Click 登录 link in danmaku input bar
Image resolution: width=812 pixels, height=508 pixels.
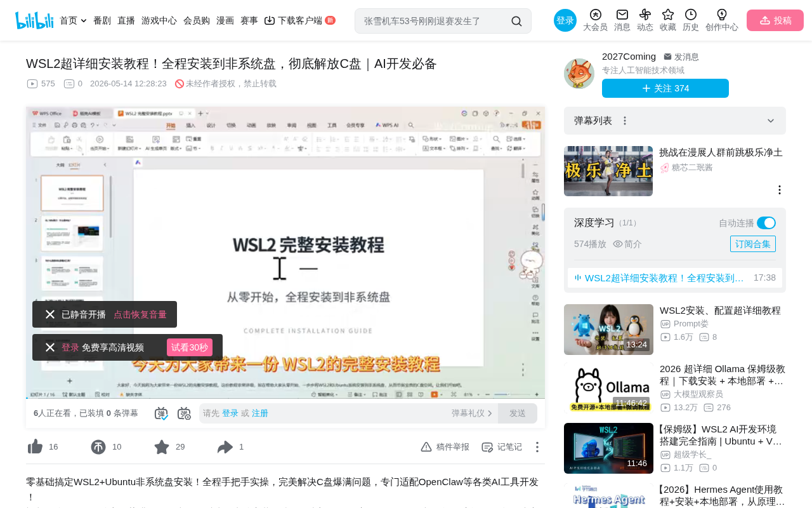[x=230, y=413]
